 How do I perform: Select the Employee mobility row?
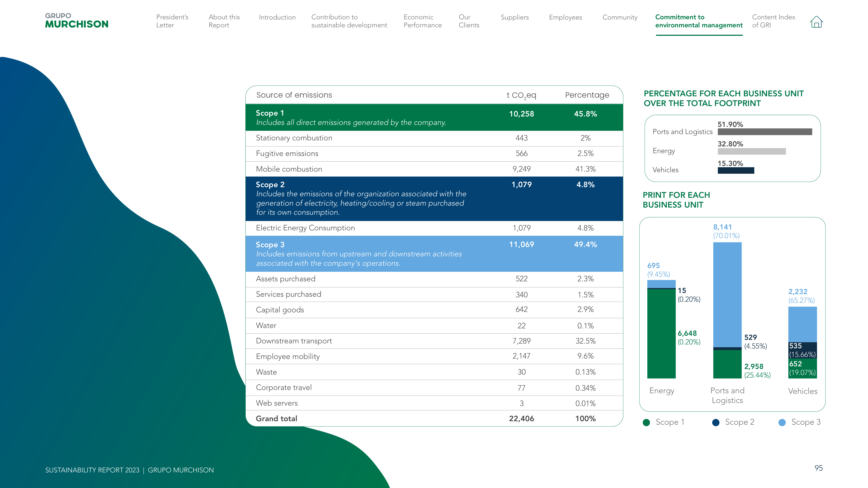click(x=434, y=356)
